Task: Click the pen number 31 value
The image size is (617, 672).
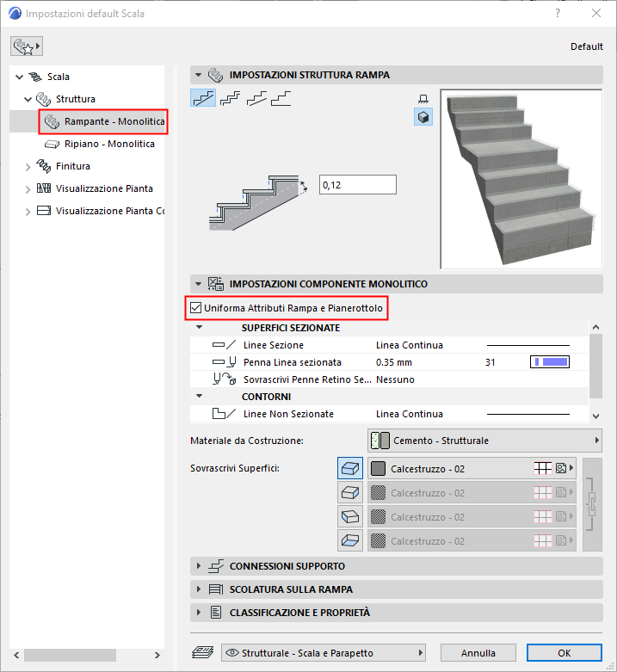Action: (491, 362)
